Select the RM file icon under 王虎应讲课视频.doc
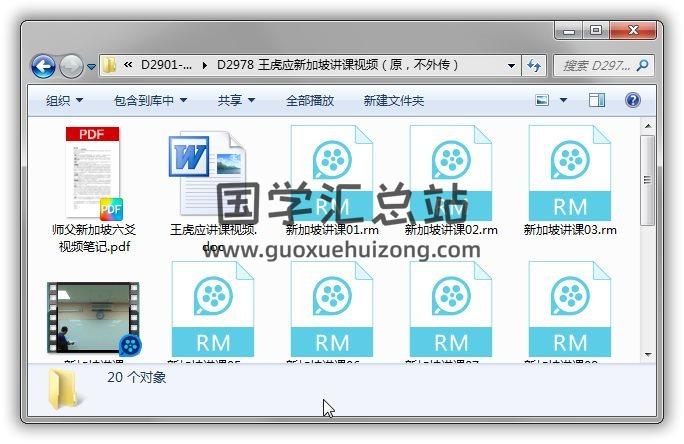Viewport: 684px width, 444px height. (213, 309)
